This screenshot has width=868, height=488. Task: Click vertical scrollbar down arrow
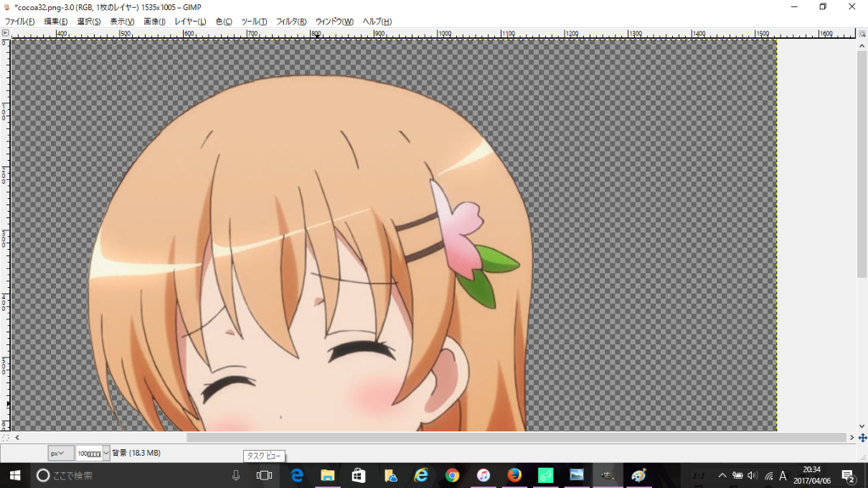coord(862,427)
